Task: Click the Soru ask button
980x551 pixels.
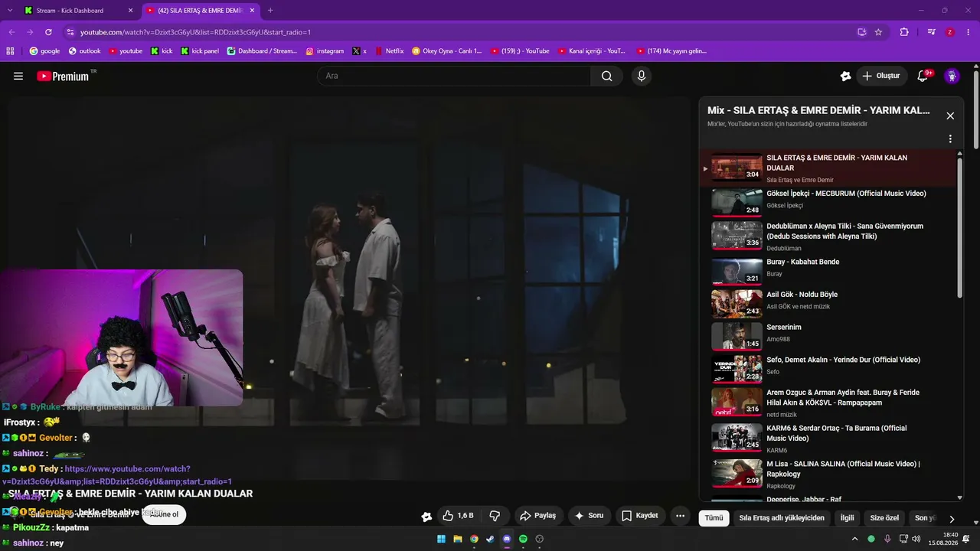Action: coord(589,516)
